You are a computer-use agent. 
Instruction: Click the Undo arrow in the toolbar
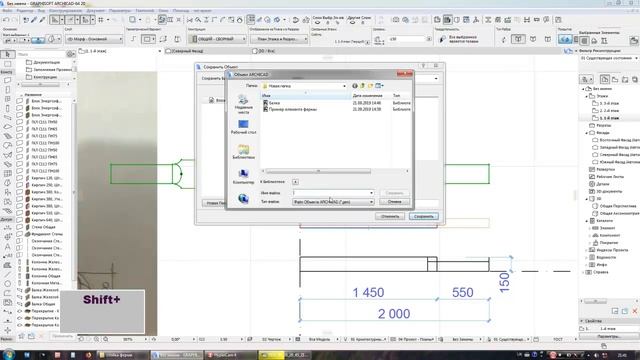[x=6, y=20]
